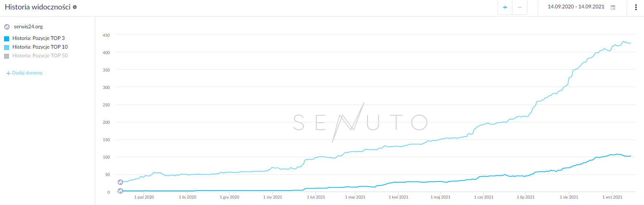This screenshot has height=205, width=644.
Task: Click the globe marker on TOP 3 line start
Action: [x=120, y=191]
